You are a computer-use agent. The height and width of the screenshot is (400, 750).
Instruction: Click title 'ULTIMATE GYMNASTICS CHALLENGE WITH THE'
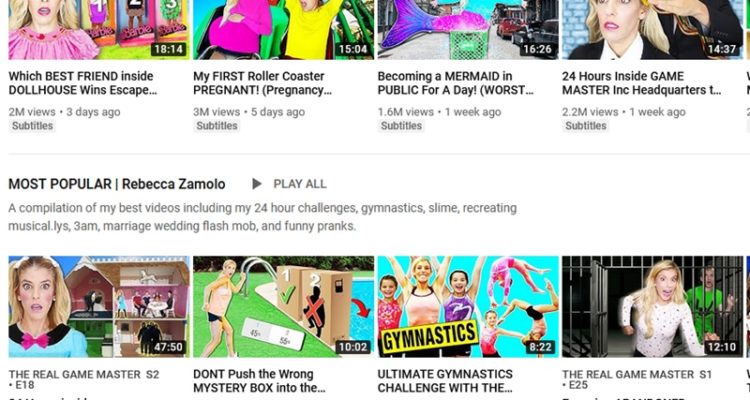445,381
